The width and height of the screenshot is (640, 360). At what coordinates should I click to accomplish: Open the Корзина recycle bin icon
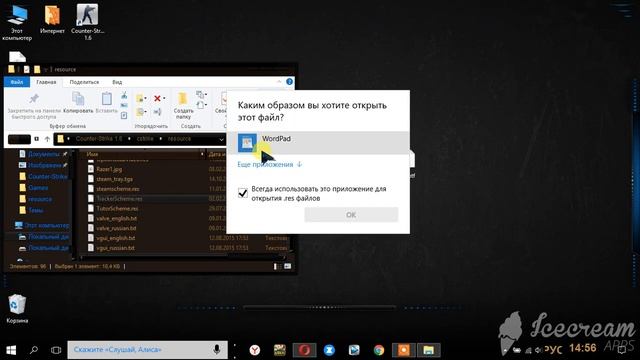tap(17, 309)
